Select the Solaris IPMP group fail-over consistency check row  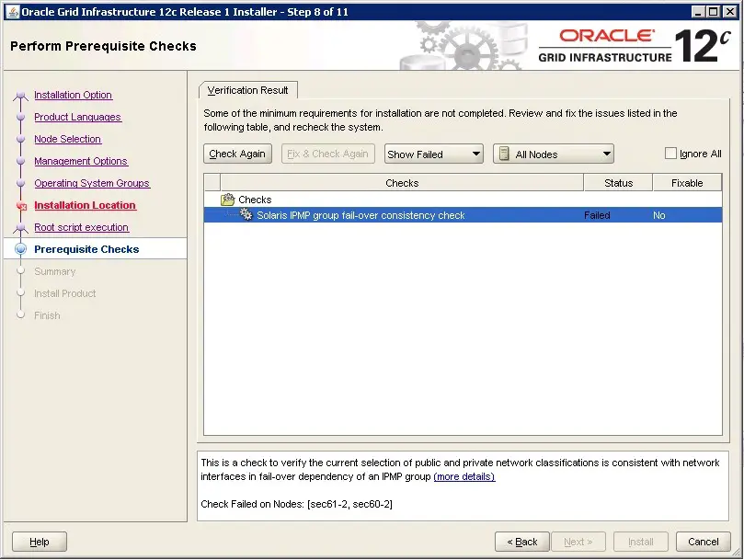(464, 215)
